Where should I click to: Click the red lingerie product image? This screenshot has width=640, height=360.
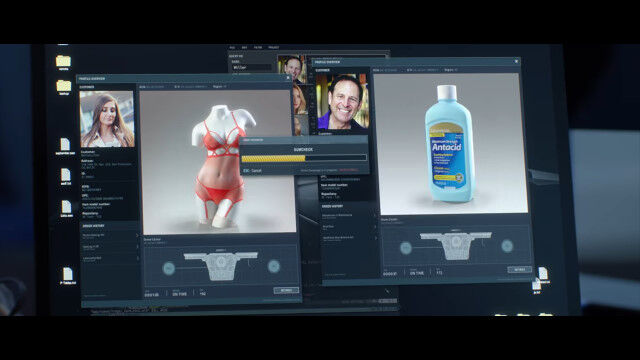(x=219, y=161)
